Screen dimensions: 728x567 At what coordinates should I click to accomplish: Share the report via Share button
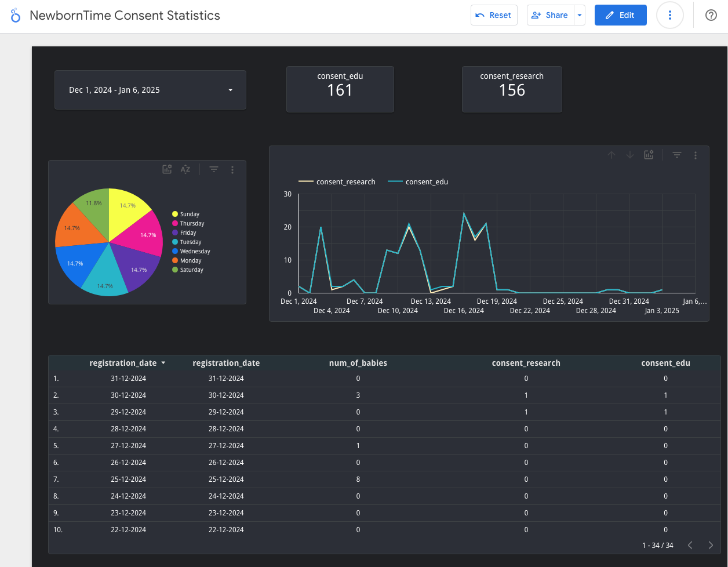click(x=550, y=15)
